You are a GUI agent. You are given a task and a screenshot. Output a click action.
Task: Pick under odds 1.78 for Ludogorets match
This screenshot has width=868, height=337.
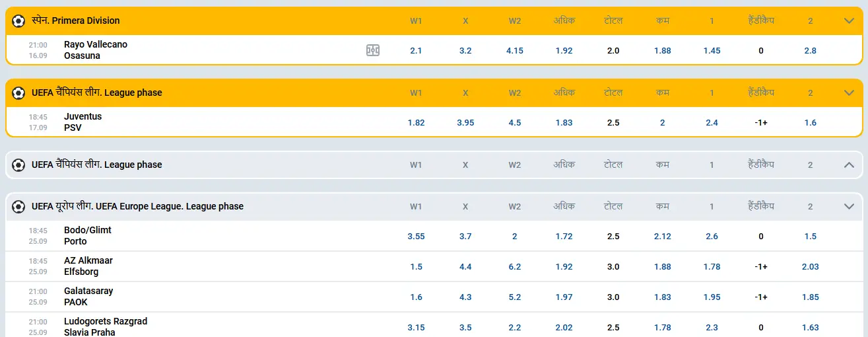[x=663, y=328]
